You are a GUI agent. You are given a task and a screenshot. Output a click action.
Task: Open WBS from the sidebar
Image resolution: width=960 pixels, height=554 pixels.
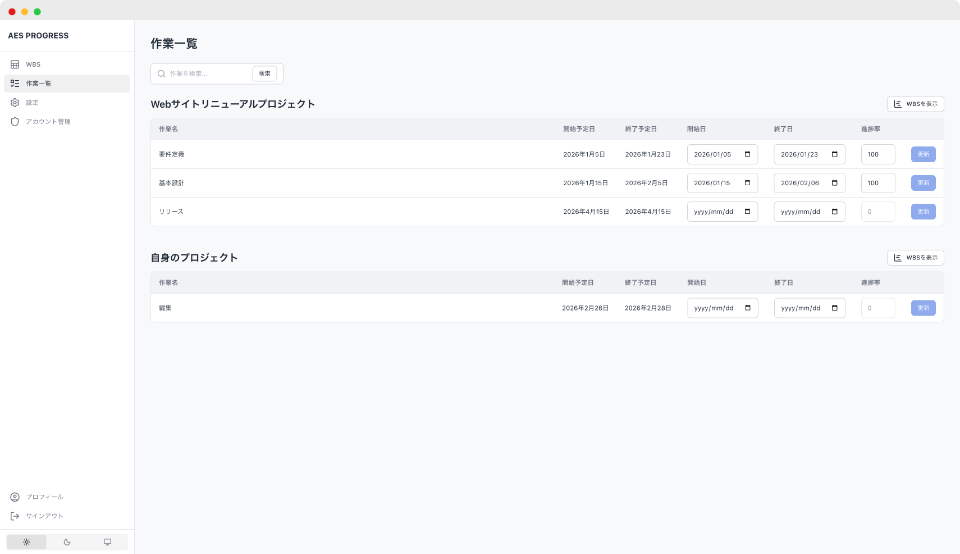(x=33, y=64)
